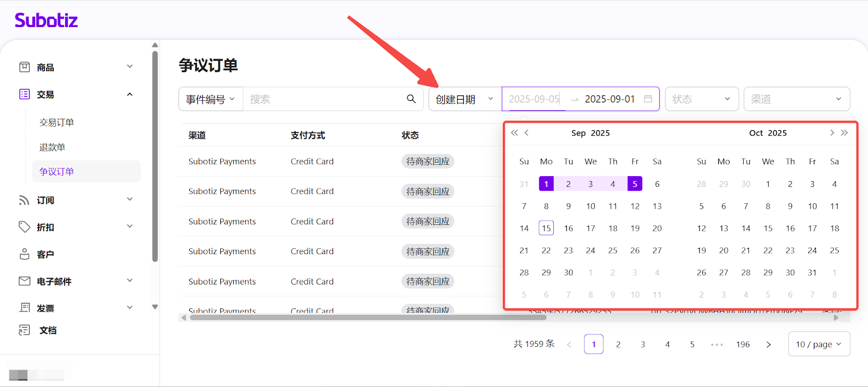Click the 搜索 search input field
This screenshot has width=868, height=387.
323,99
